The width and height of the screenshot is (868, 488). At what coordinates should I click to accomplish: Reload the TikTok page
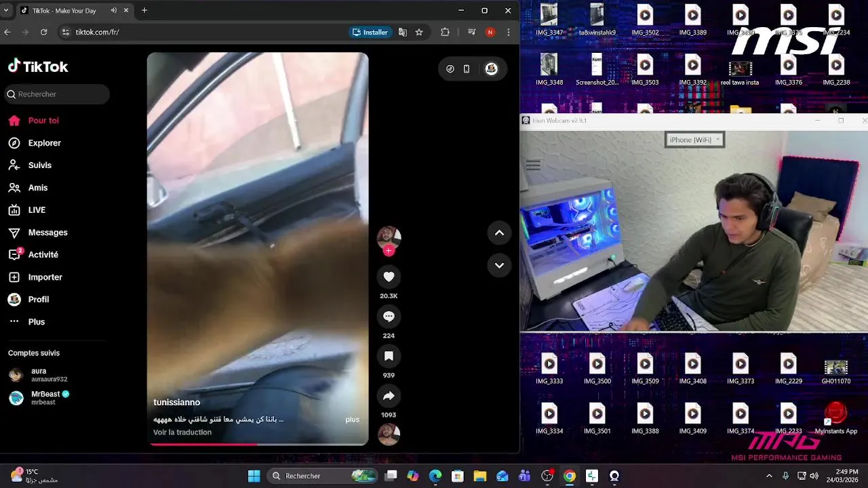tap(44, 32)
